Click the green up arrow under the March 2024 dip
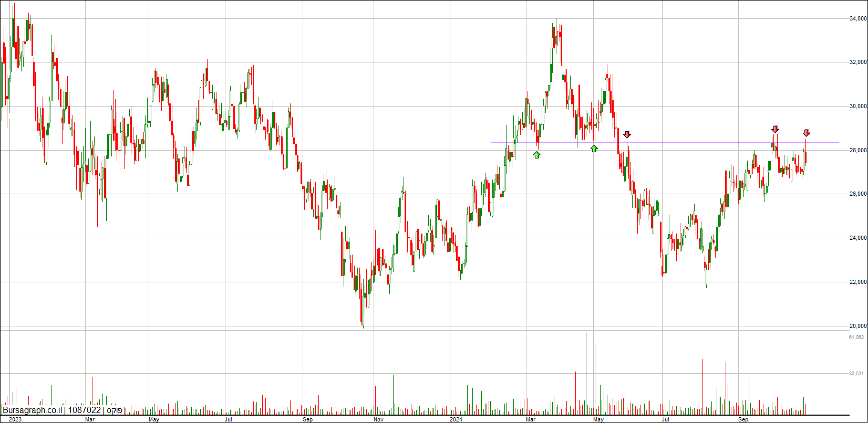This screenshot has width=868, height=423. click(536, 155)
